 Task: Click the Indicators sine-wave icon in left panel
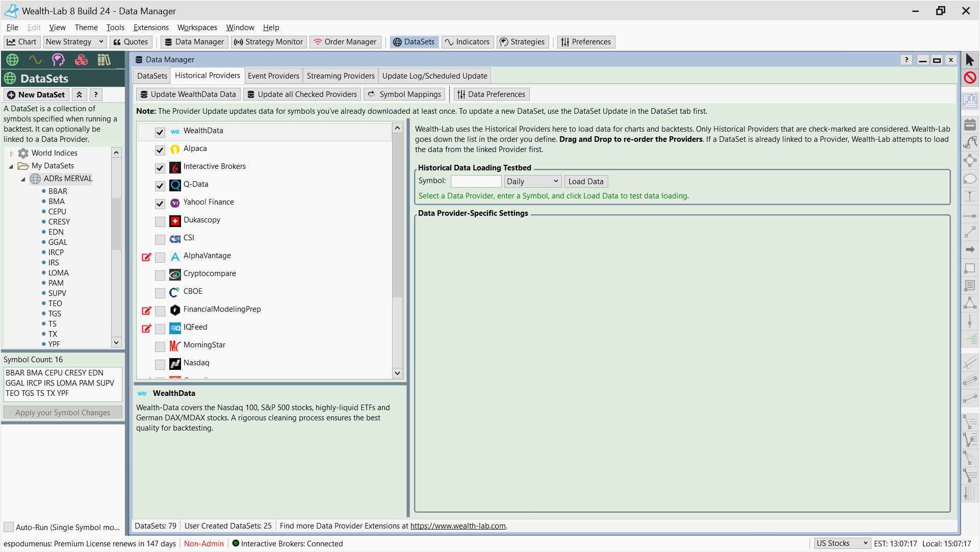[x=35, y=60]
